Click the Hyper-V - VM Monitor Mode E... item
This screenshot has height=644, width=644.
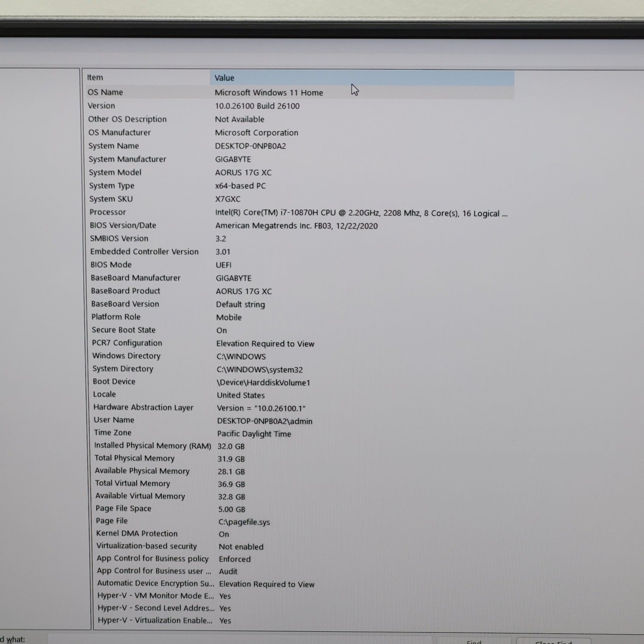click(155, 595)
